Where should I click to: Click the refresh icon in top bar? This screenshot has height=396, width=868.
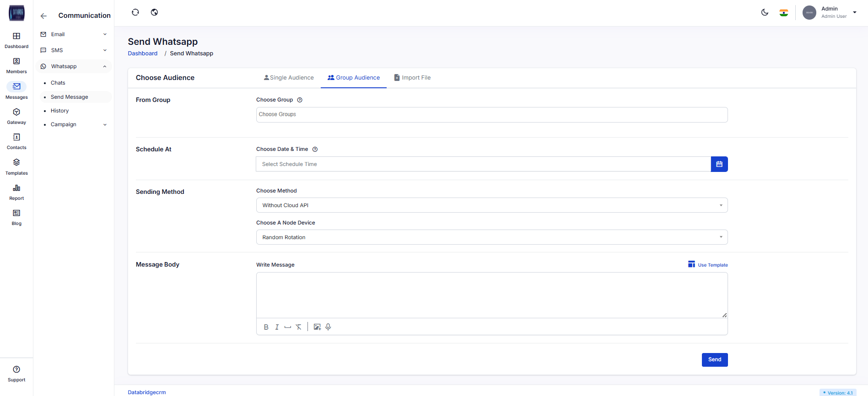pyautogui.click(x=135, y=12)
